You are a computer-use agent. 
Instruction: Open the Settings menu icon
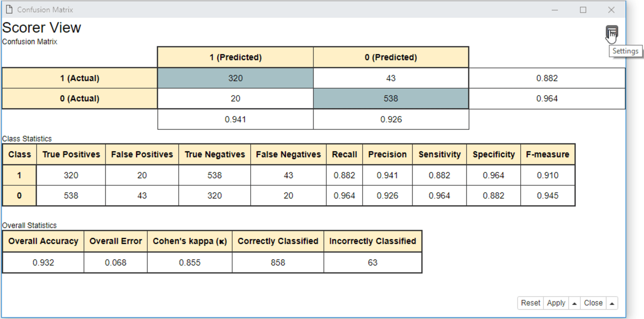pos(612,32)
